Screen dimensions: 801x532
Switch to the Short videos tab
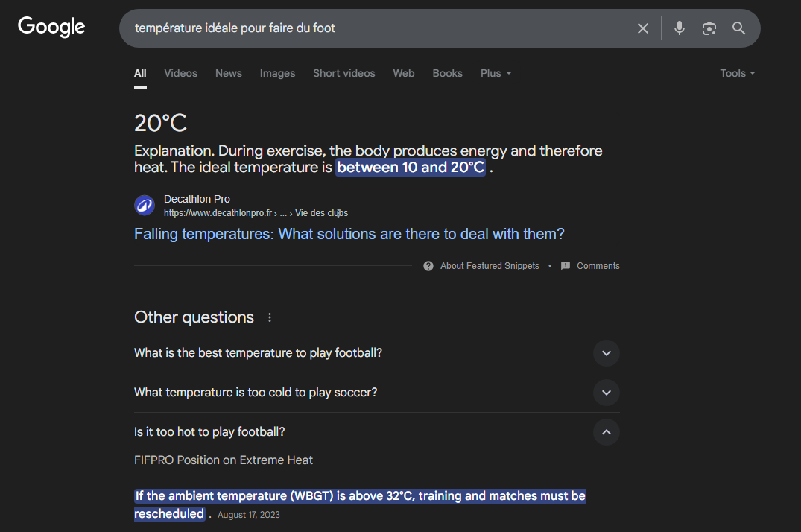click(x=343, y=73)
